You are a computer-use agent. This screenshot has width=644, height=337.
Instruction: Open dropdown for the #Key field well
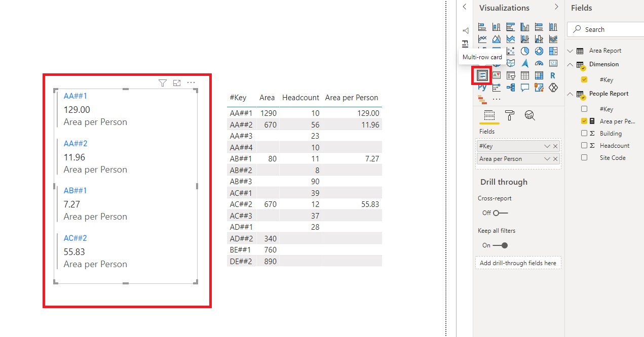coord(547,146)
